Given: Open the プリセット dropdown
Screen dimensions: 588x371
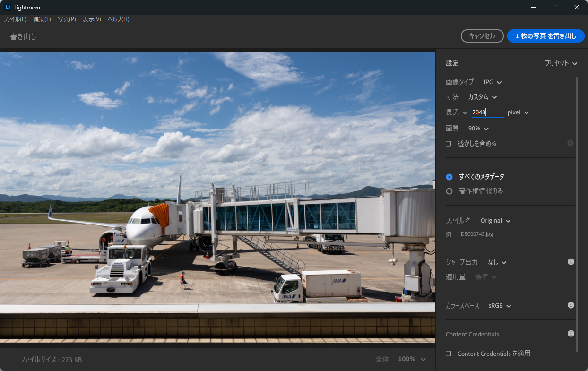Looking at the screenshot, I should tap(561, 63).
